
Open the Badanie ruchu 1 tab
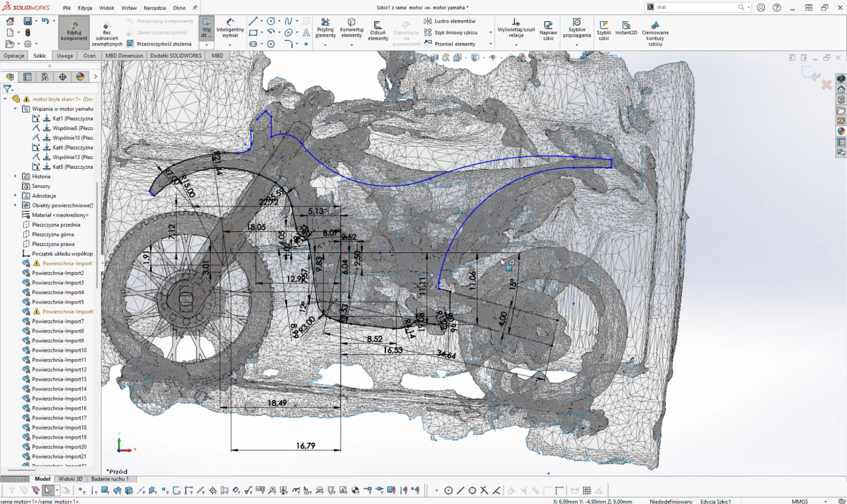coord(110,479)
